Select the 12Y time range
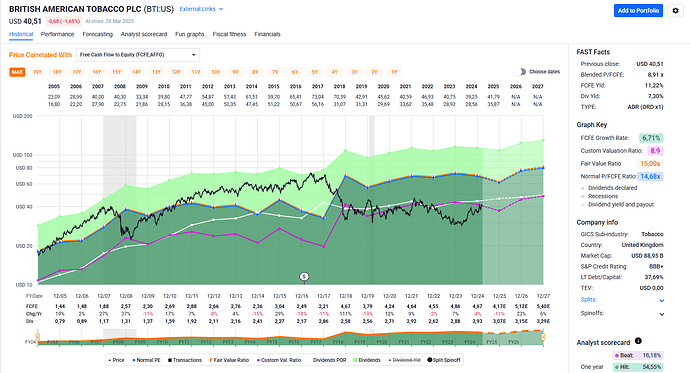Screen dimensions: 690x373 (x=176, y=72)
